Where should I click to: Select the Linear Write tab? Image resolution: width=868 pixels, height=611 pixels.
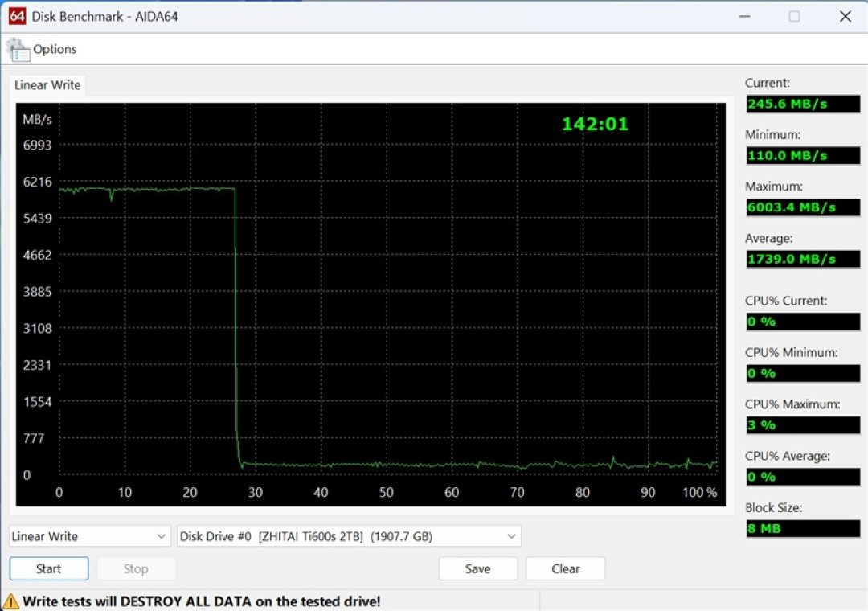click(47, 84)
